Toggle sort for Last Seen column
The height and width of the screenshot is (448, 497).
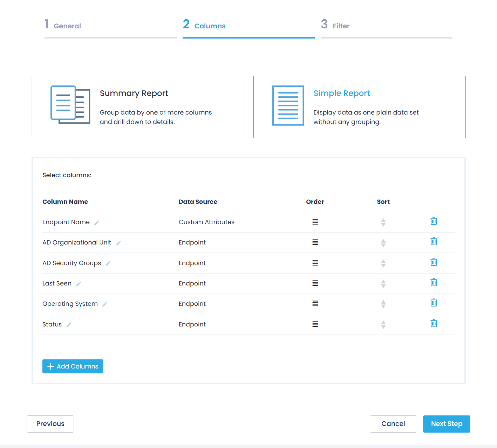(383, 284)
